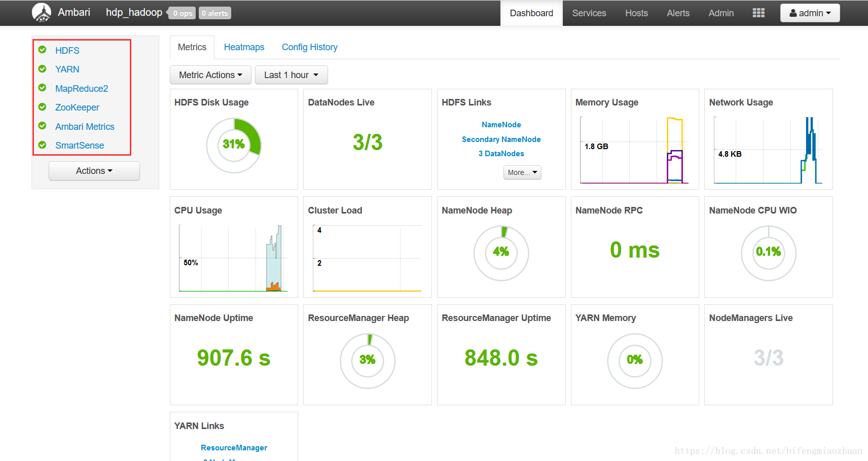Click the green status icon next to MapReduce2
The image size is (868, 461).
[x=43, y=88]
